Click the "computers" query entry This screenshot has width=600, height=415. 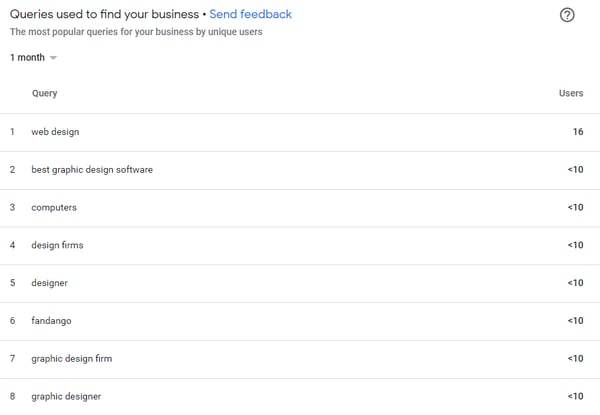54,207
